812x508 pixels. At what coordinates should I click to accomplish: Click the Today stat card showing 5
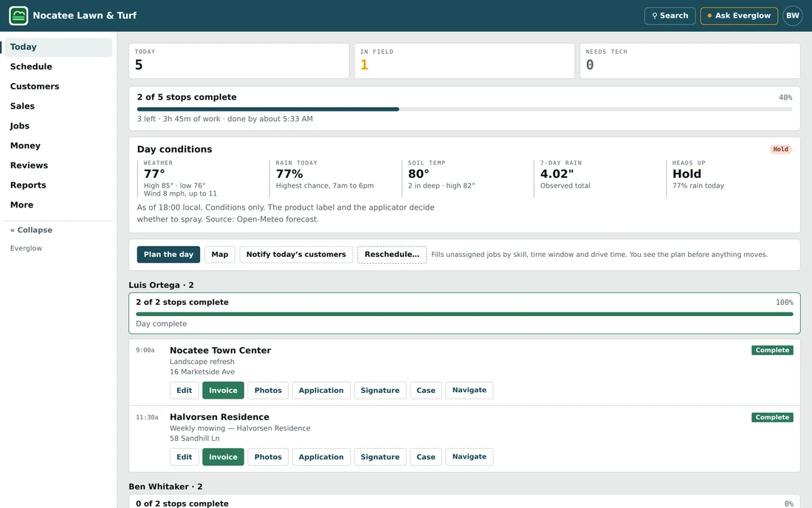238,61
